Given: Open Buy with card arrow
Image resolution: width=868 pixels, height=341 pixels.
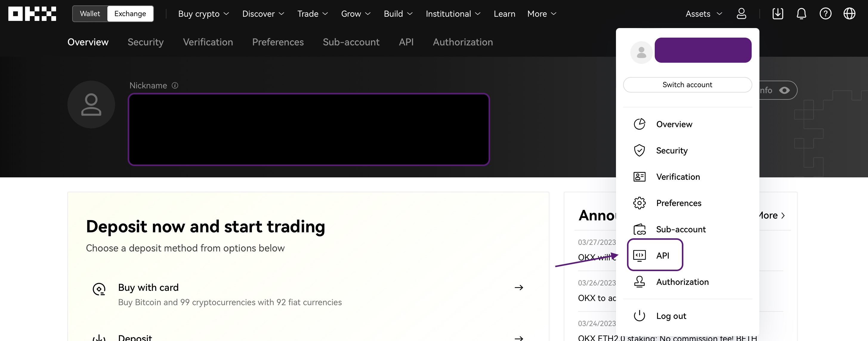Looking at the screenshot, I should (519, 288).
